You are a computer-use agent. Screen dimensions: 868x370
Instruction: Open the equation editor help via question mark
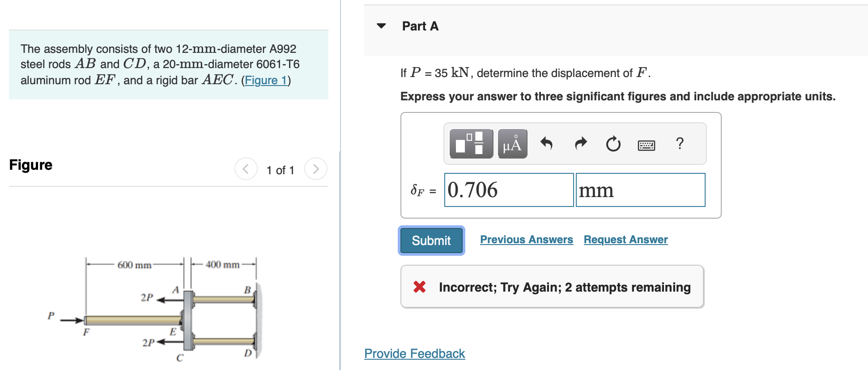680,143
